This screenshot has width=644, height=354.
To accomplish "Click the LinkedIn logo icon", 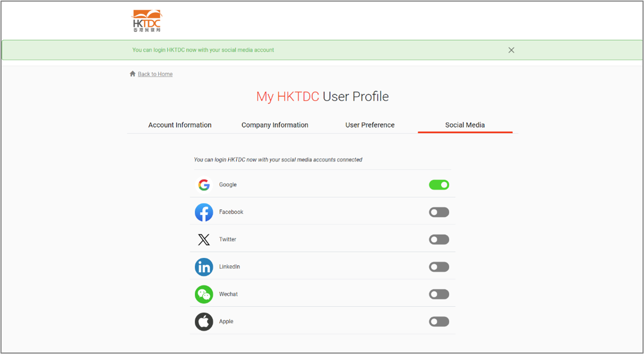I will [204, 267].
